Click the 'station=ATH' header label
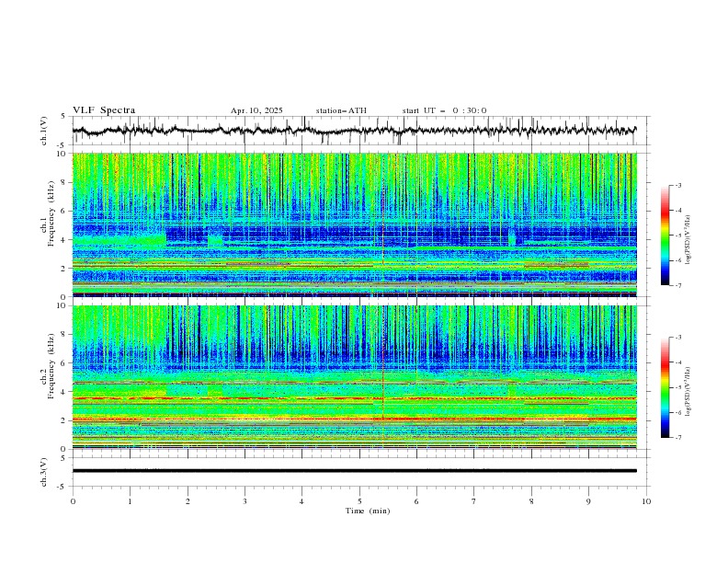 pyautogui.click(x=341, y=110)
